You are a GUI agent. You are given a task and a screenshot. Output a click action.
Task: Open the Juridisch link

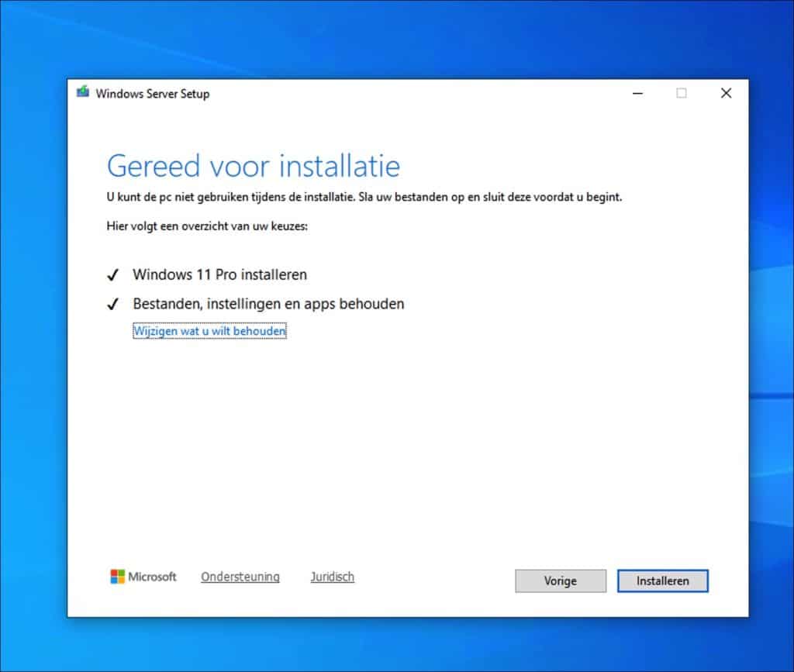[x=333, y=577]
